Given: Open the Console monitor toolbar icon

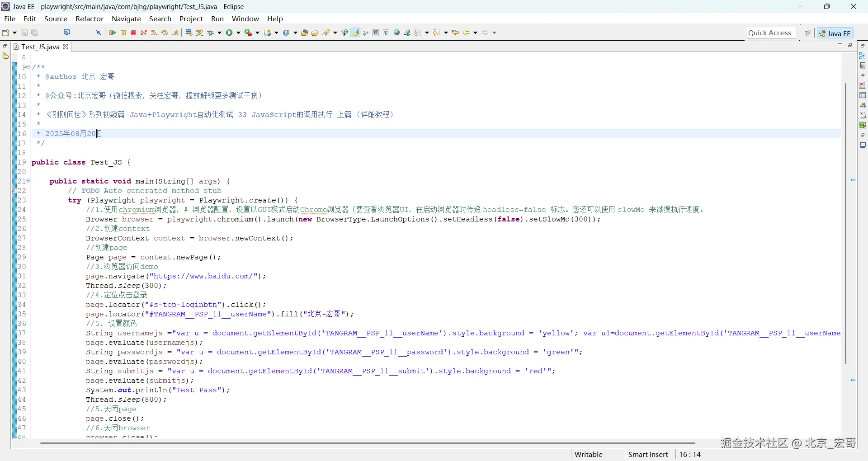Looking at the screenshot, I should [67, 33].
